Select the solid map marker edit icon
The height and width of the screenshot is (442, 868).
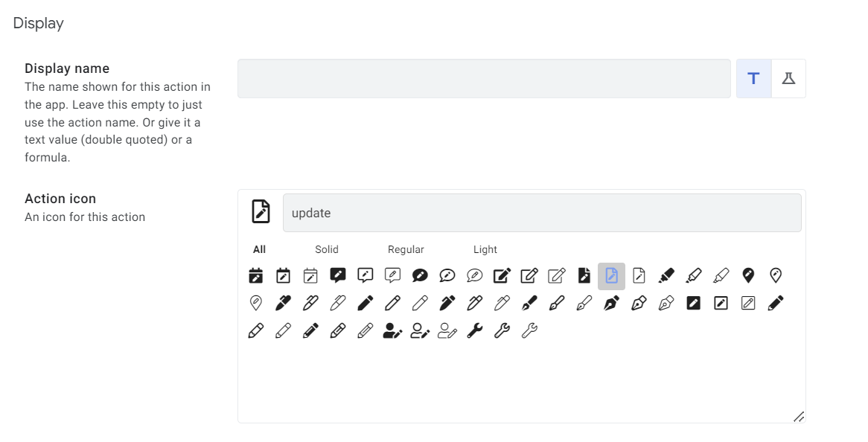(749, 276)
